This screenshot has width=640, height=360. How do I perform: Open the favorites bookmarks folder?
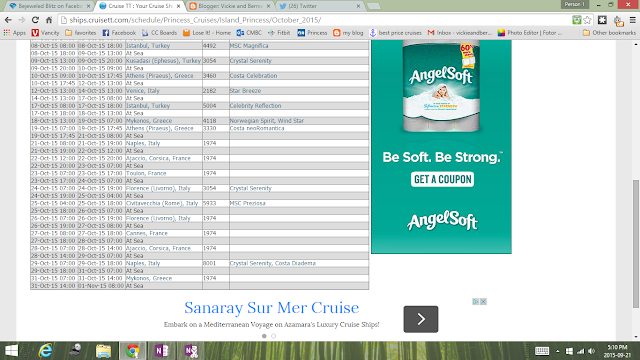tap(80, 33)
